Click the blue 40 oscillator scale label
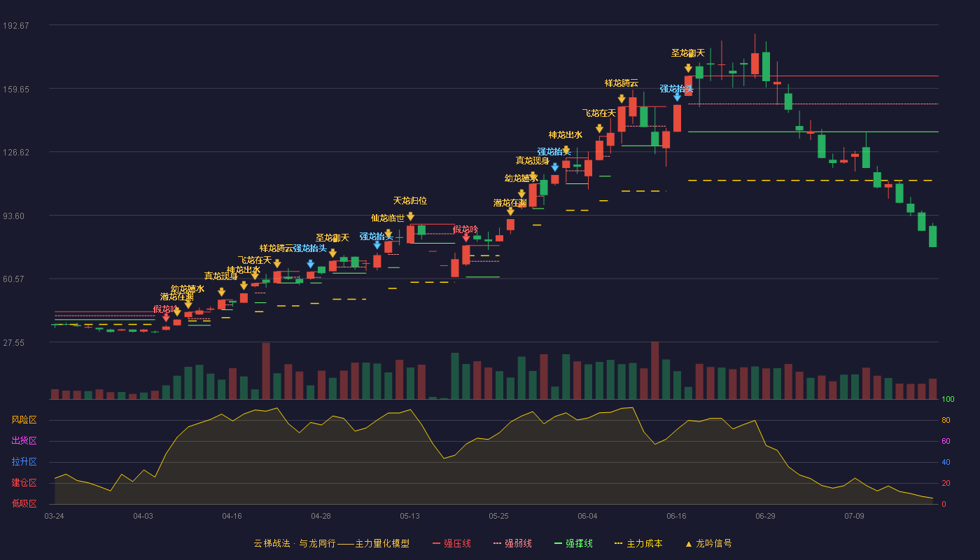The width and height of the screenshot is (980, 560). tap(946, 463)
